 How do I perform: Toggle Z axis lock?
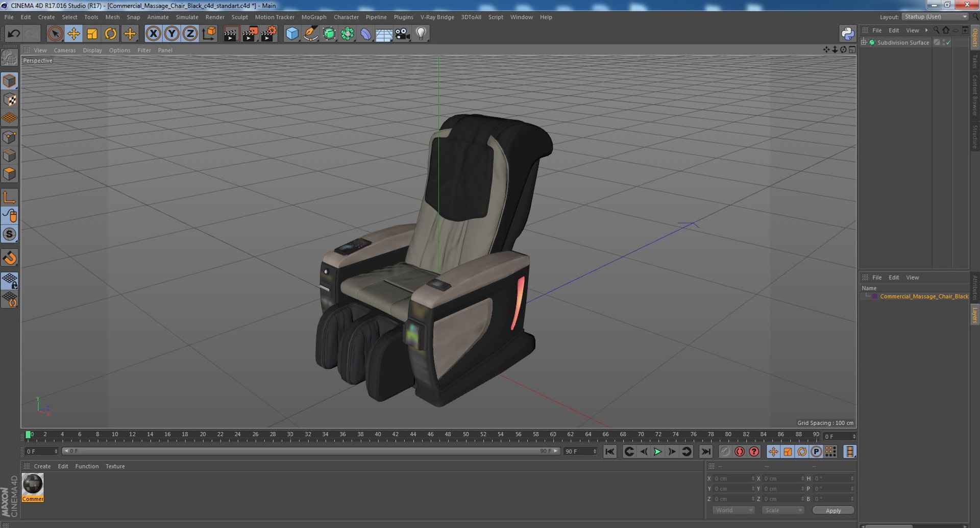[190, 34]
